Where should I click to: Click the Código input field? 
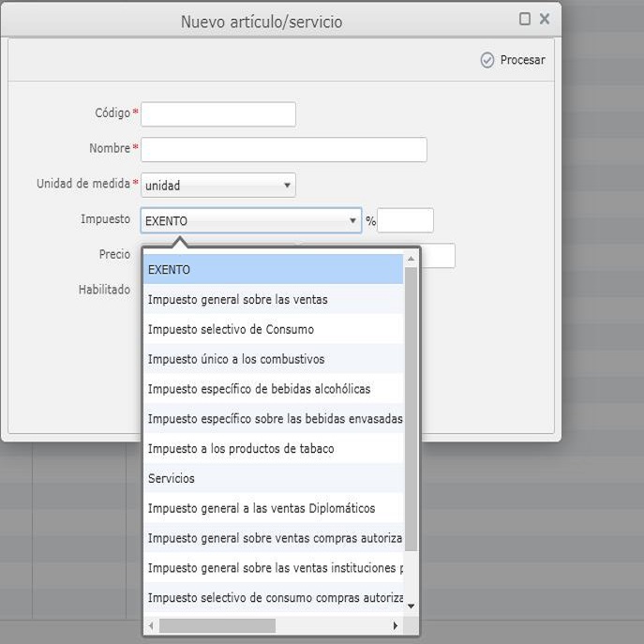[217, 113]
